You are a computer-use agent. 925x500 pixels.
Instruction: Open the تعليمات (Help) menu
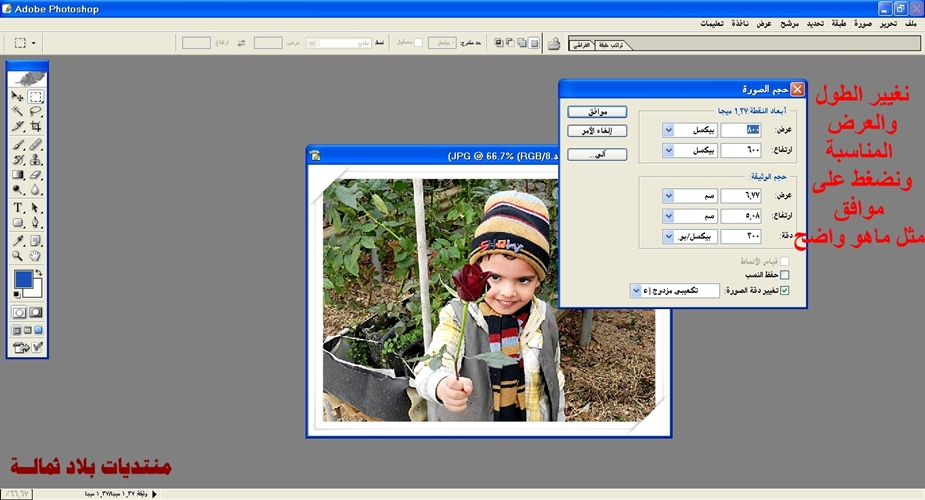coord(712,24)
